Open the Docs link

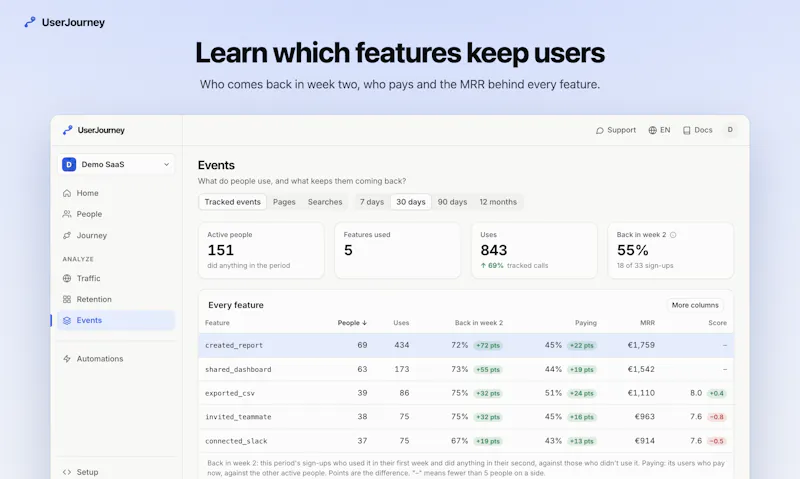click(697, 130)
